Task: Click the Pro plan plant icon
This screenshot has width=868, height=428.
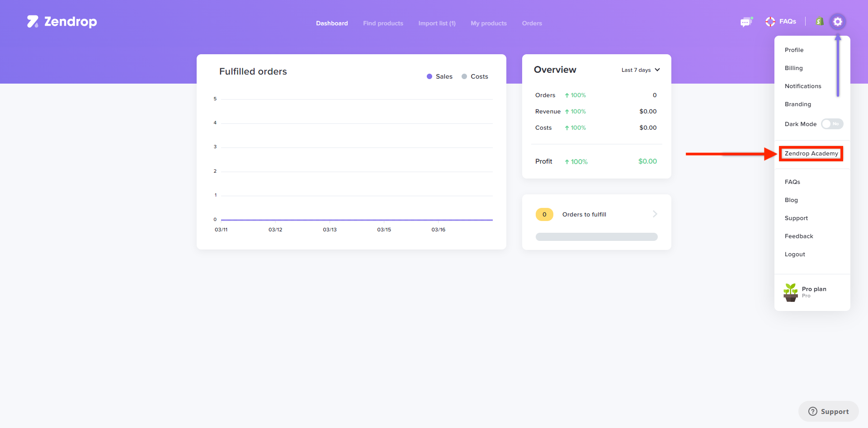Action: click(x=790, y=292)
